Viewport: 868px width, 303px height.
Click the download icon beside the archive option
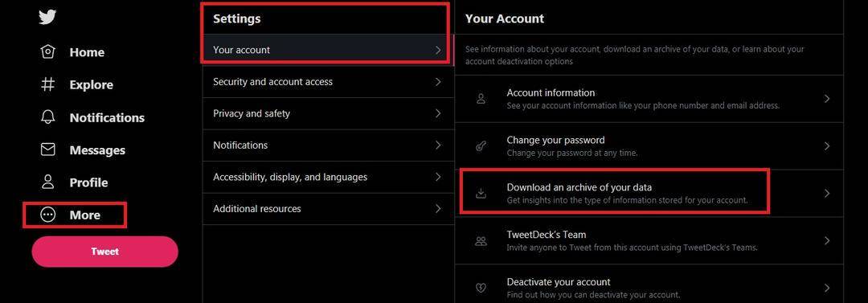point(481,193)
